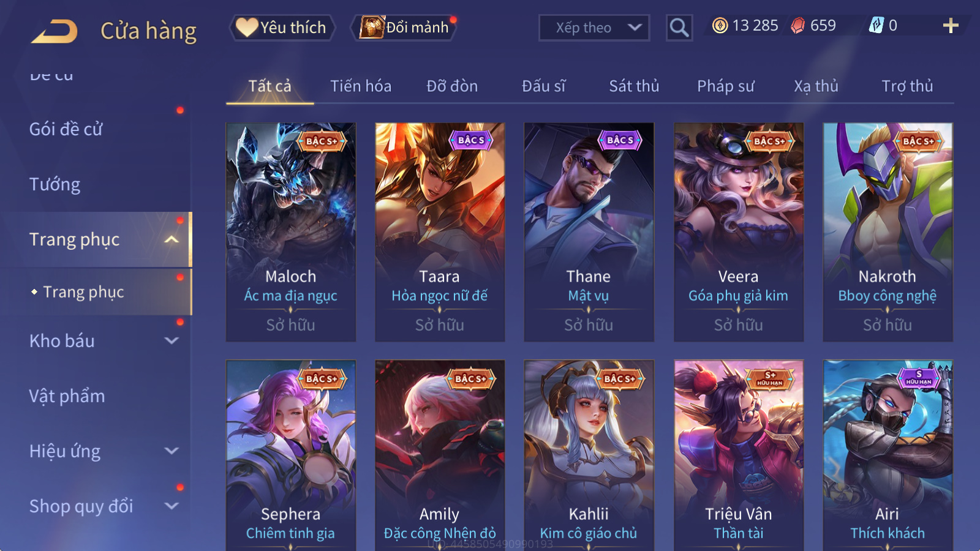Open Gói đề cử in sidebar
This screenshot has width=980, height=551.
[66, 129]
